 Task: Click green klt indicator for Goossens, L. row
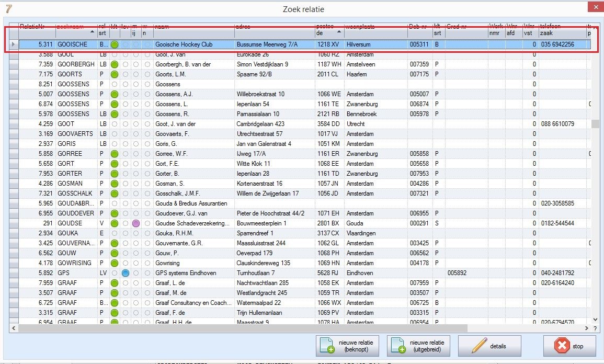(x=115, y=105)
